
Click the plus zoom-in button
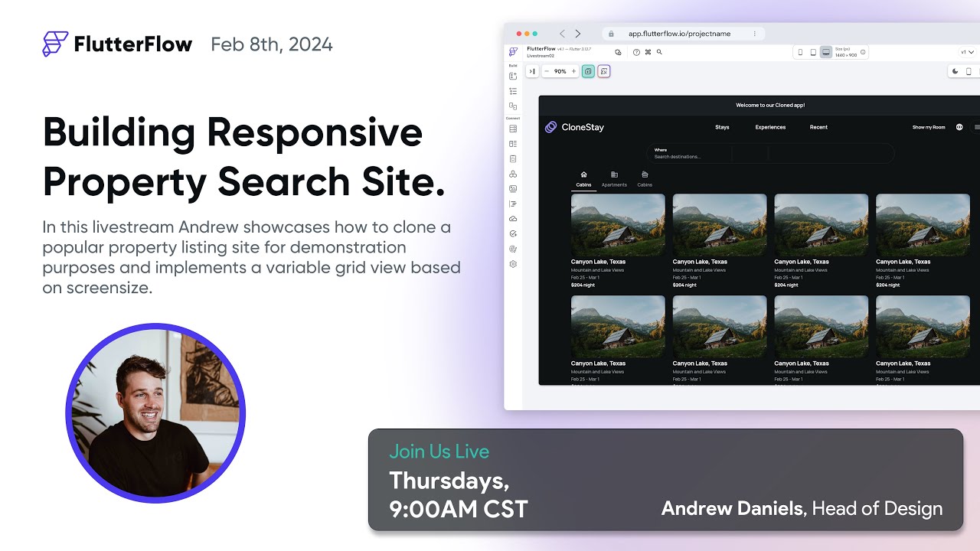(574, 71)
